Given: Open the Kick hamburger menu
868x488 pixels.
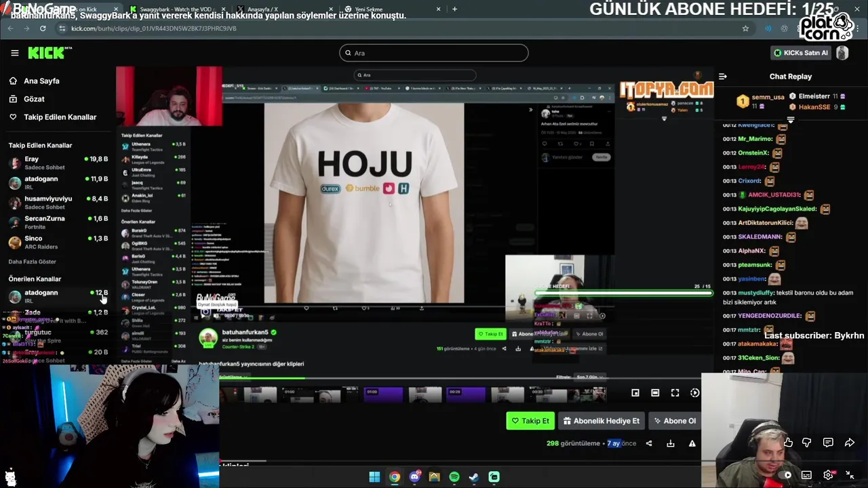Looking at the screenshot, I should click(14, 53).
